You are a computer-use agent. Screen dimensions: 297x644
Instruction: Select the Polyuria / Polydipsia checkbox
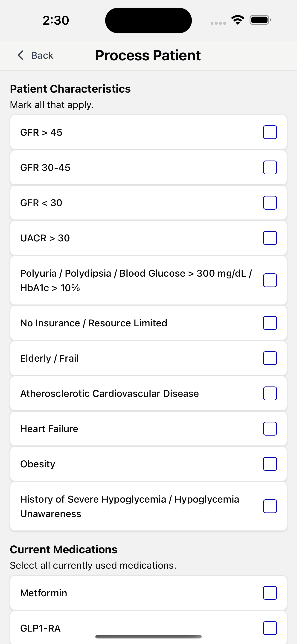click(270, 280)
